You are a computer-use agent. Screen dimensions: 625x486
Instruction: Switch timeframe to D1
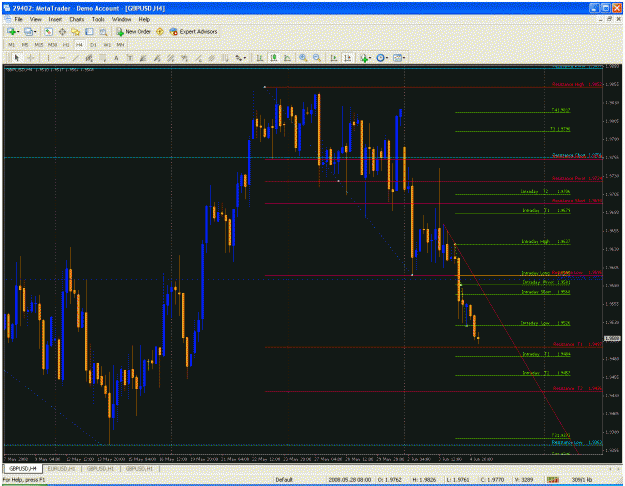pyautogui.click(x=93, y=45)
